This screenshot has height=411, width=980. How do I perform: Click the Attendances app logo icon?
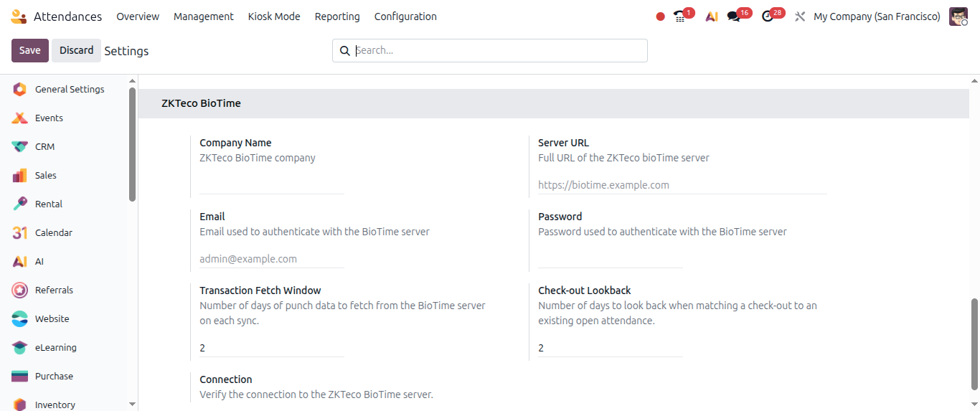click(19, 16)
